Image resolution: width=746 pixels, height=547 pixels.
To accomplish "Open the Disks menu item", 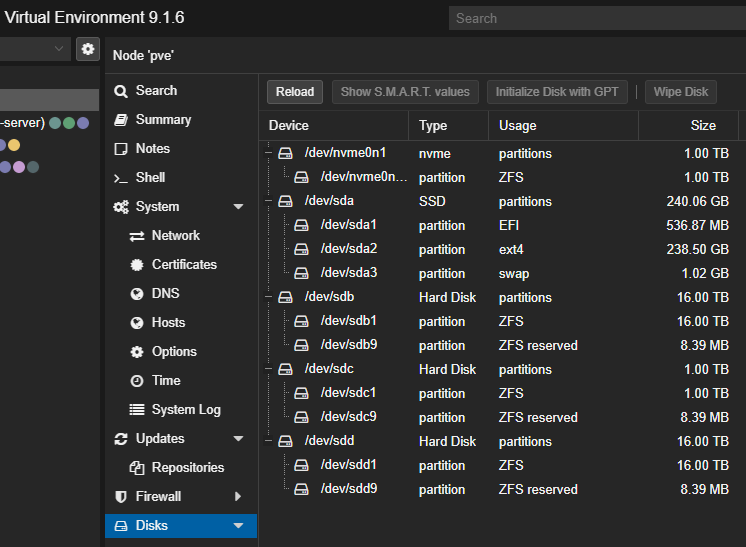I will tap(181, 526).
